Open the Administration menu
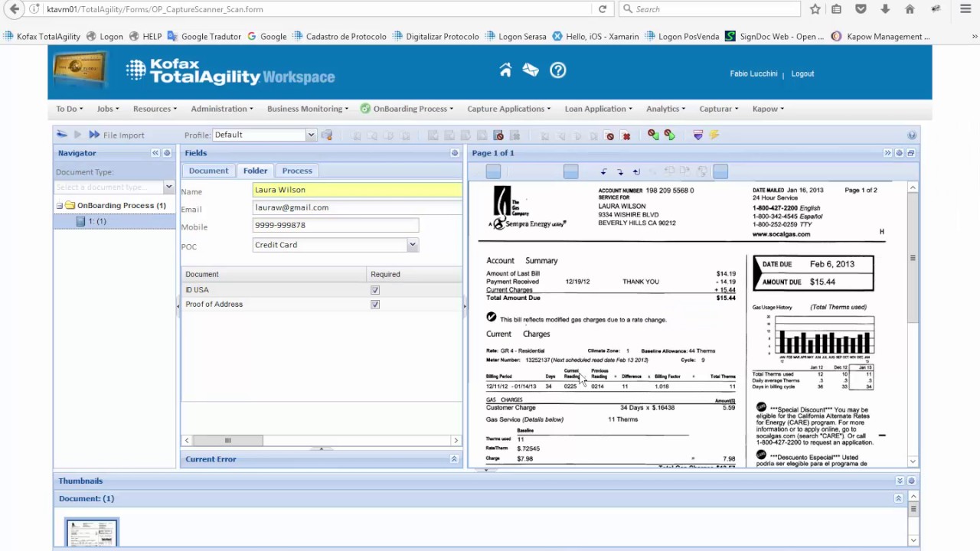This screenshot has width=980, height=551. (222, 109)
